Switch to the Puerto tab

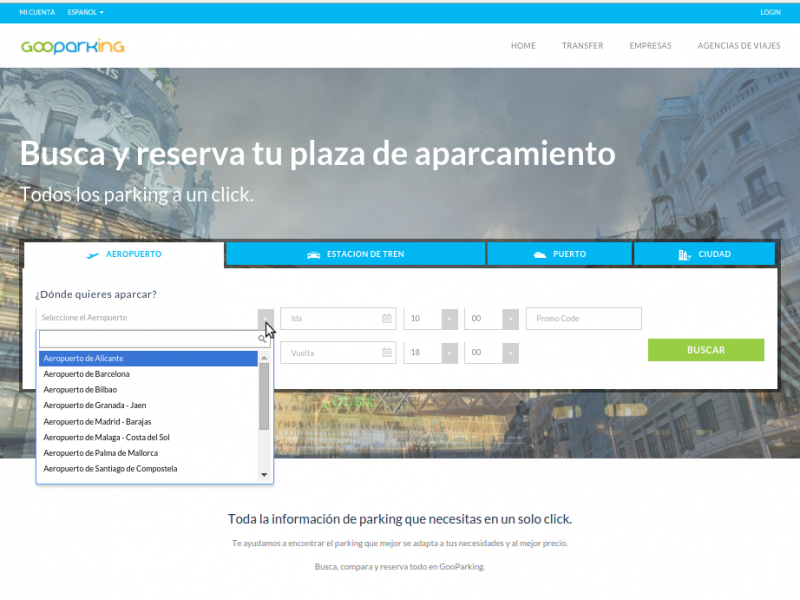559,254
